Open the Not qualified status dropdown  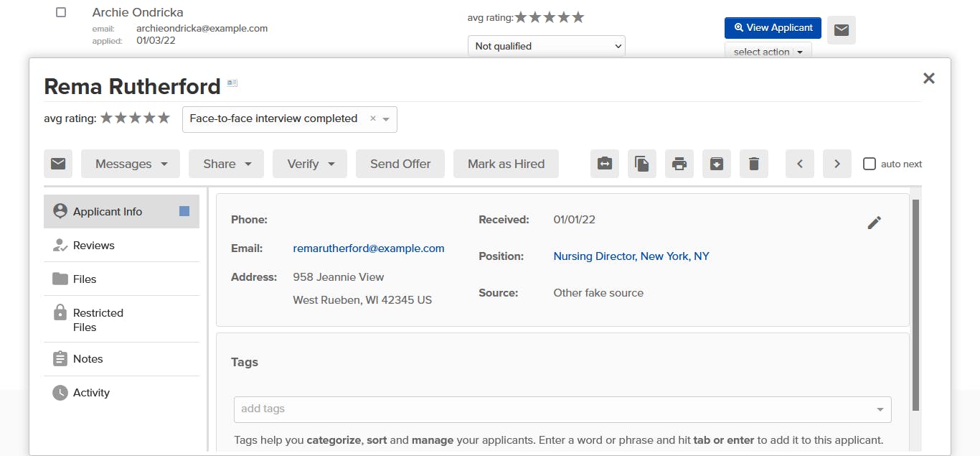547,46
